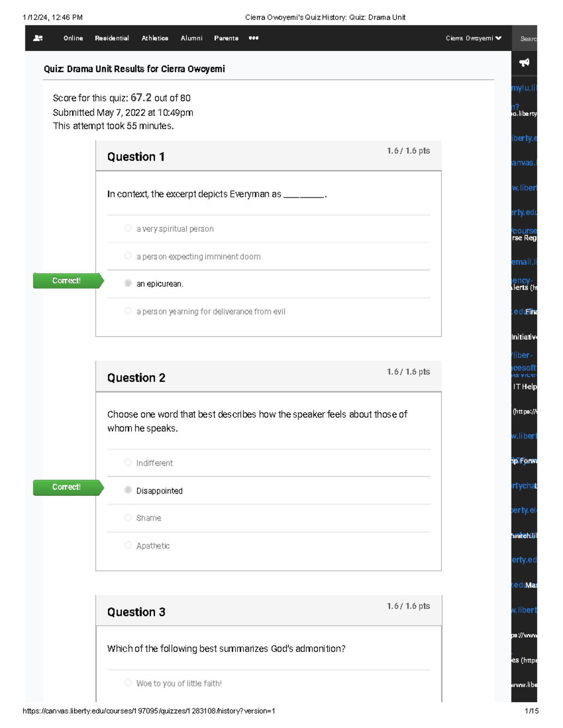This screenshot has height=728, width=563.
Task: Click the Search field in the top bar
Action: (x=528, y=38)
